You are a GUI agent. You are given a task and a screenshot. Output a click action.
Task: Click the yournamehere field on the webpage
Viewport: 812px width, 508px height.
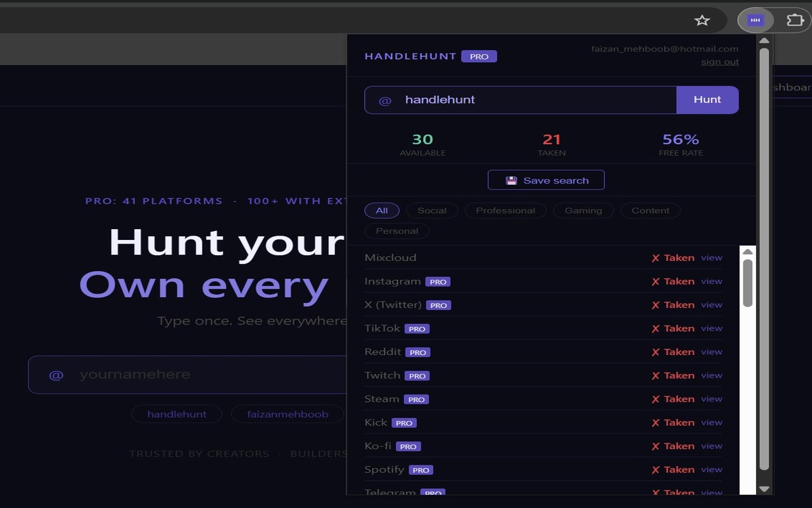tap(187, 375)
